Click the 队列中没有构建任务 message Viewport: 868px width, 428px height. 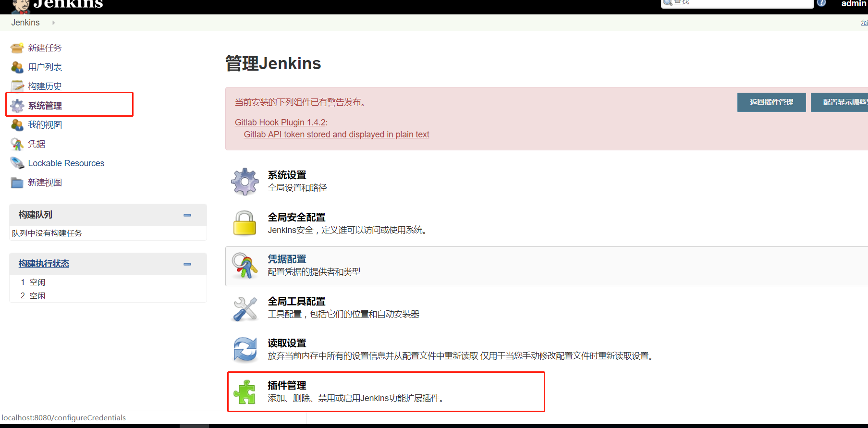click(47, 233)
